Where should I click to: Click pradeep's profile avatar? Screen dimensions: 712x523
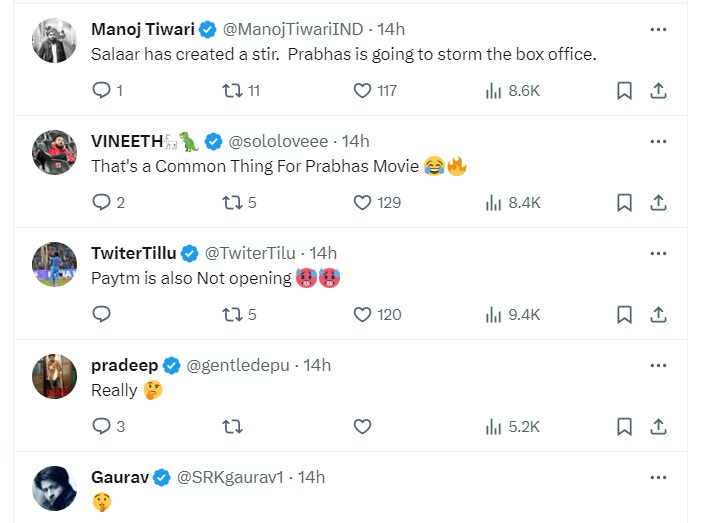click(x=54, y=378)
